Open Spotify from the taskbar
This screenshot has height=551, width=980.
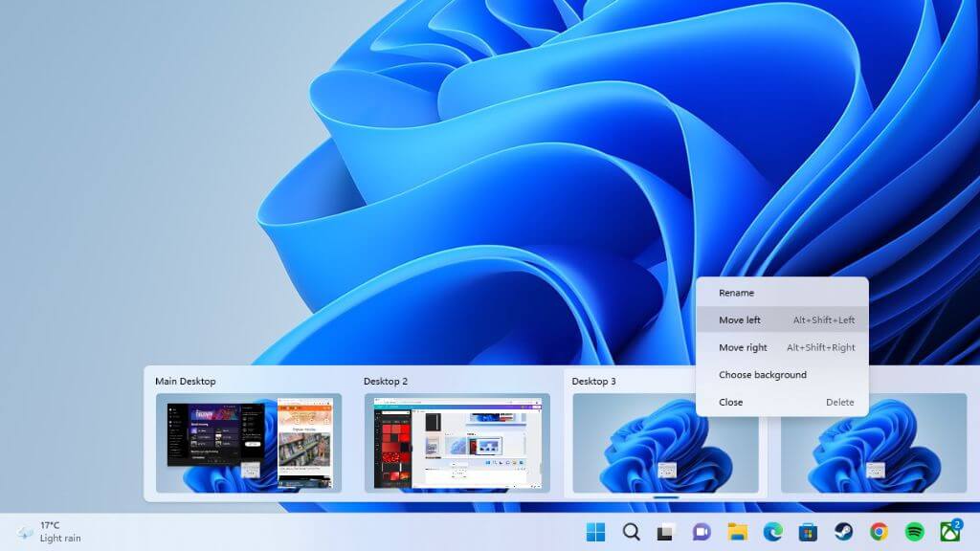coord(914,532)
